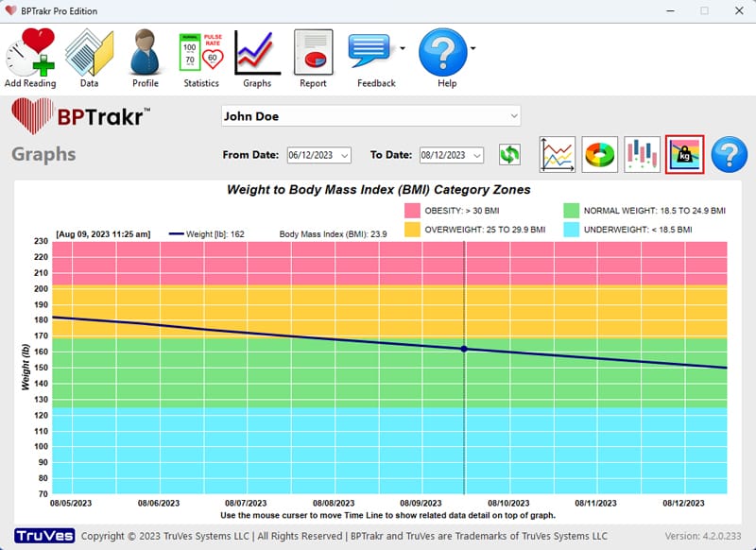Image resolution: width=756 pixels, height=550 pixels.
Task: Click the data point on the weight line
Action: [x=464, y=350]
